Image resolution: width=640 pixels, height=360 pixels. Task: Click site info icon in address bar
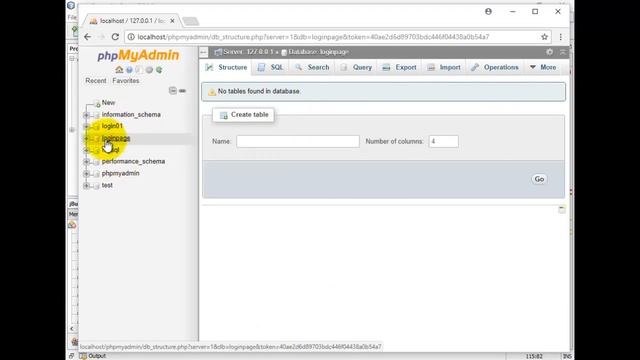[x=131, y=37]
